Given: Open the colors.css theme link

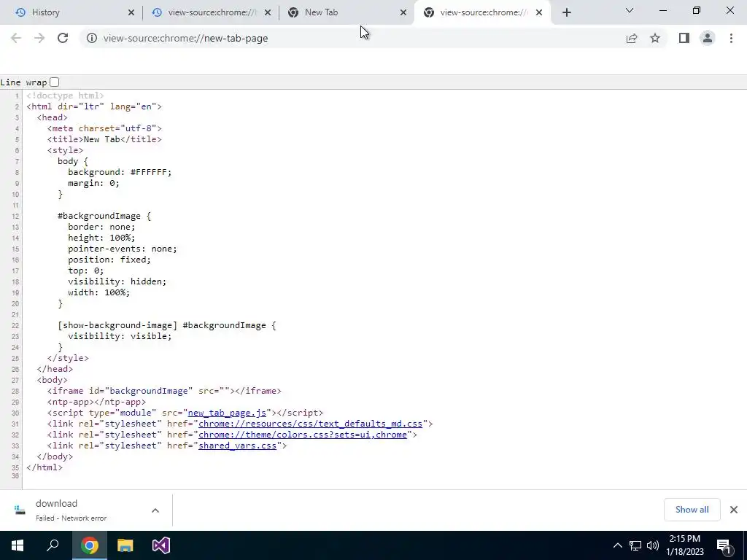Looking at the screenshot, I should click(x=303, y=435).
